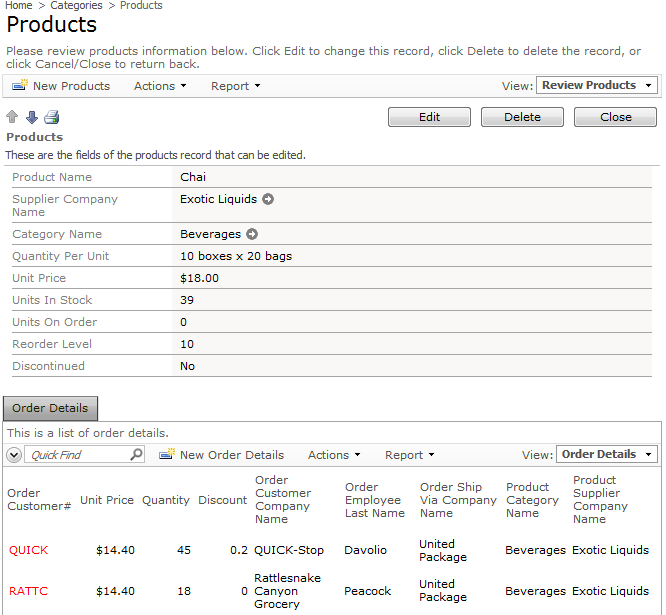666x615 pixels.
Task: Open the Order Details view selector
Action: (607, 454)
